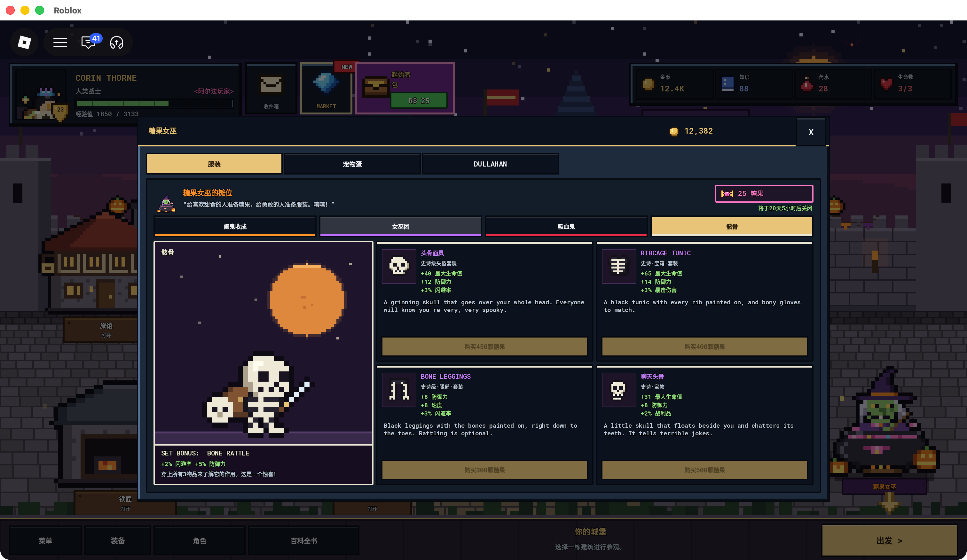Click the gold coin 金币 icon

coord(648,84)
